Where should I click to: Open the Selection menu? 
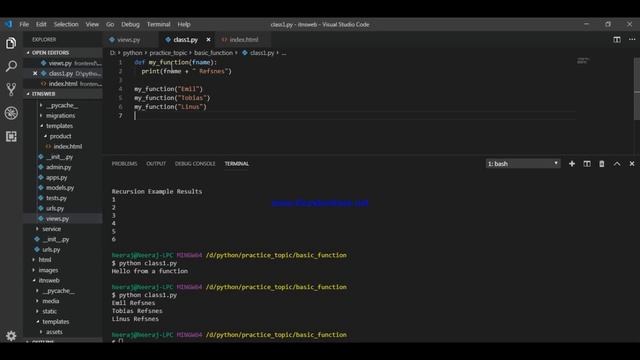[66, 24]
